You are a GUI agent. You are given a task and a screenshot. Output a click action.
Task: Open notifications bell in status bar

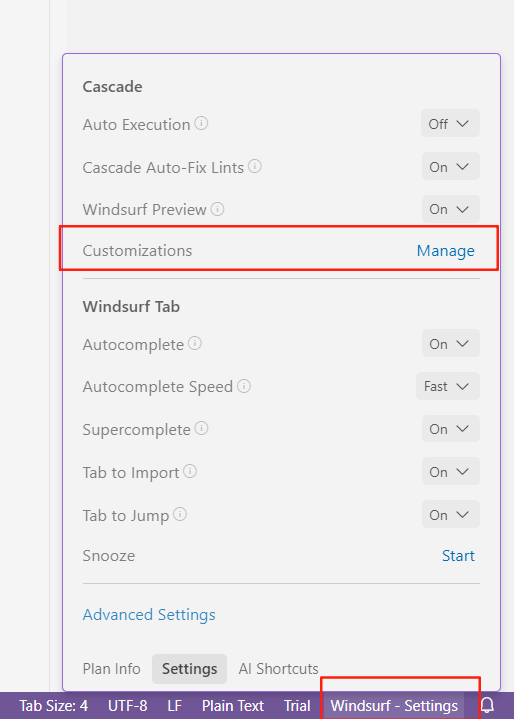(x=487, y=705)
